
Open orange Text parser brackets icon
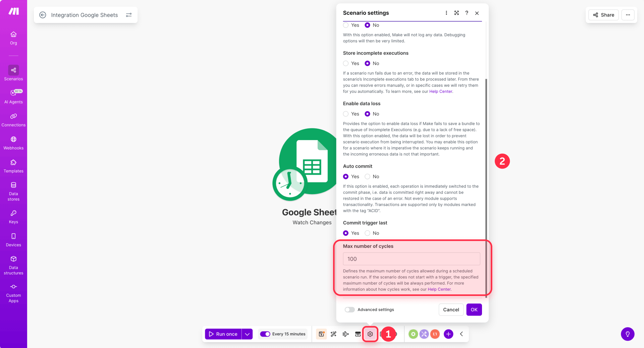coord(435,334)
